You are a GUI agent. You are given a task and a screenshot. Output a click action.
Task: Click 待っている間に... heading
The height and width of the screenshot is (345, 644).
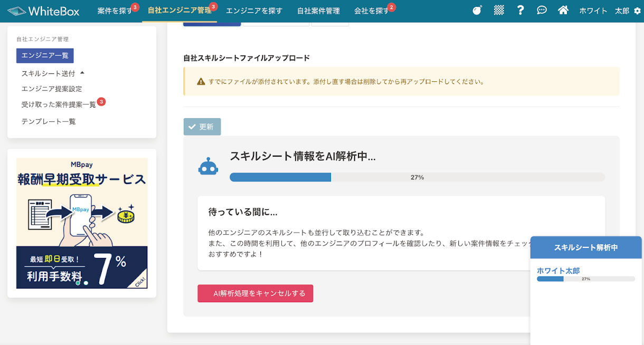(x=243, y=212)
